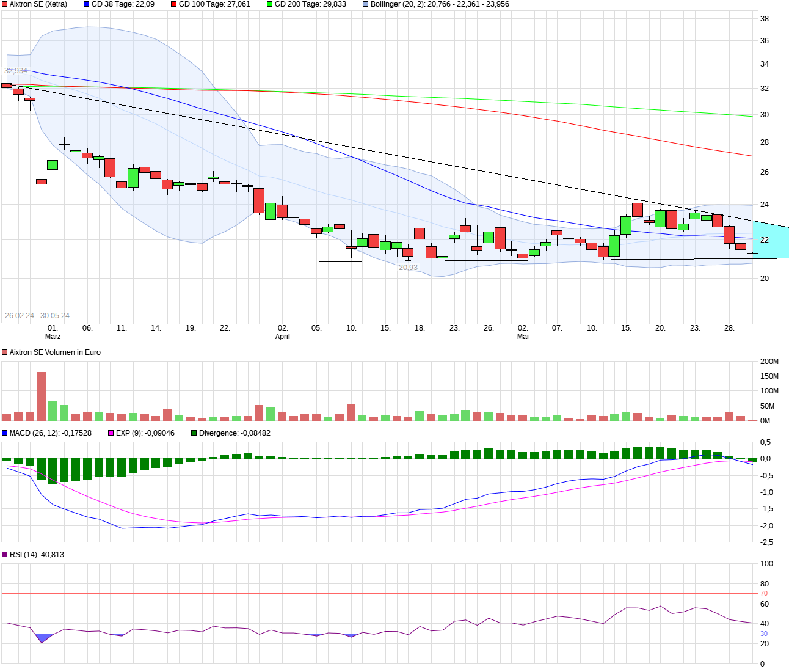The height and width of the screenshot is (672, 789).
Task: Click the '26.' date axis label
Action: (489, 328)
